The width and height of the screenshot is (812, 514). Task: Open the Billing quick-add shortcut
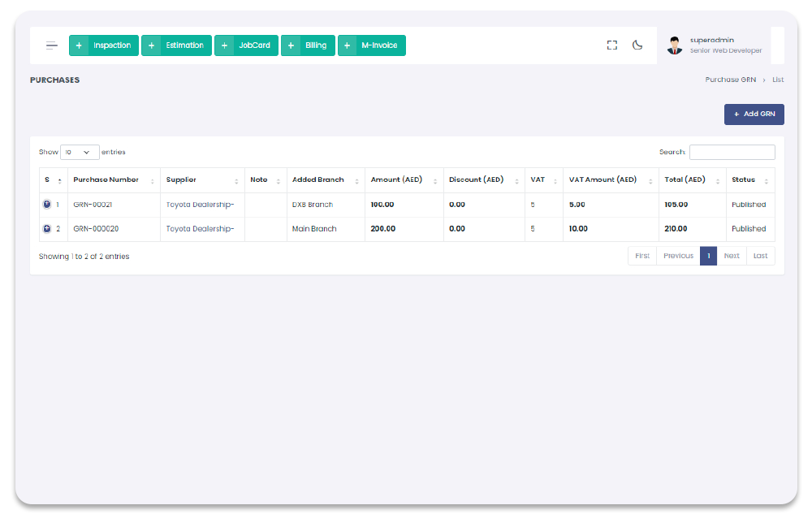(308, 45)
